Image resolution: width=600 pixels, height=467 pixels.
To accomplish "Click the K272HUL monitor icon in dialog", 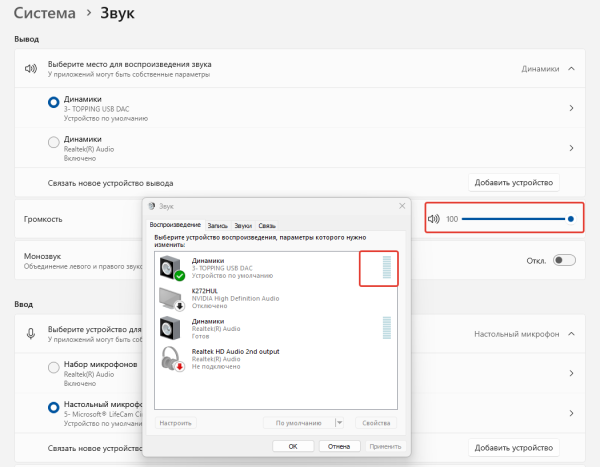I will click(x=171, y=299).
